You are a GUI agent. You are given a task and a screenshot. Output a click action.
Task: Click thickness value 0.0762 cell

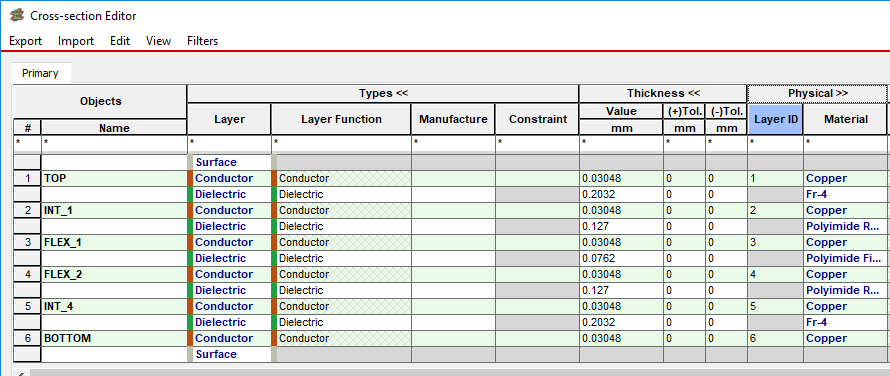click(621, 258)
